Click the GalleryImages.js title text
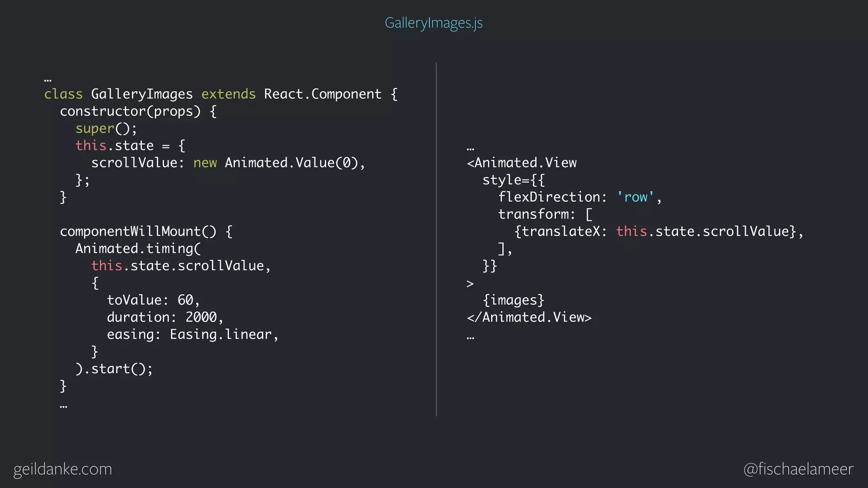 [x=434, y=23]
